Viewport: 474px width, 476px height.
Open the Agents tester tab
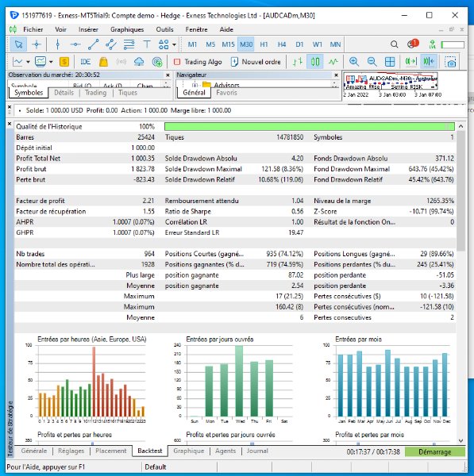coord(225,451)
